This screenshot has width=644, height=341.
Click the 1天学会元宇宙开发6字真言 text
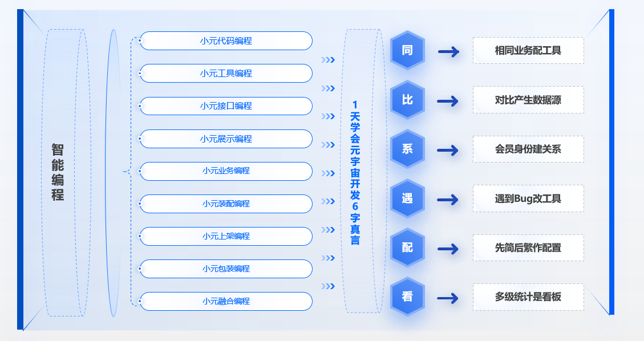click(x=355, y=173)
